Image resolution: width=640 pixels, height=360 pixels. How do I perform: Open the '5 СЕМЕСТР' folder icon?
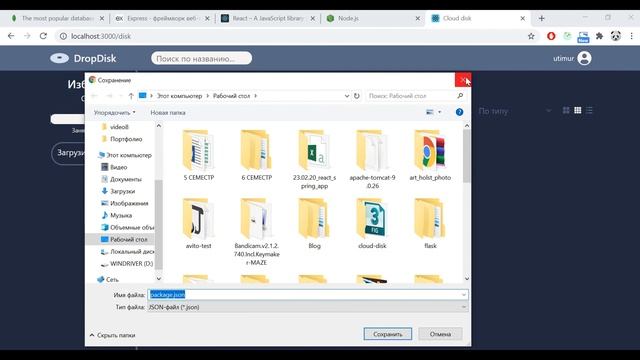pyautogui.click(x=198, y=150)
